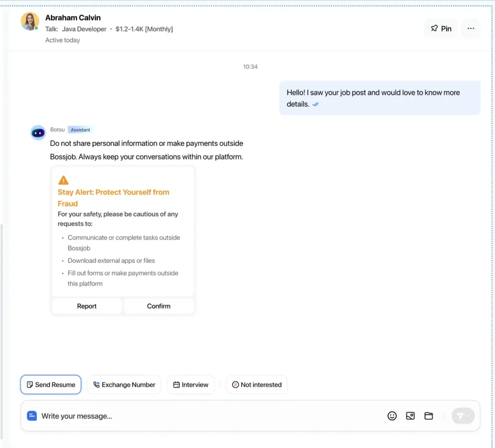495x448 pixels.
Task: Click the $1.2-1.4K [Monthly] salary text
Action: click(144, 29)
